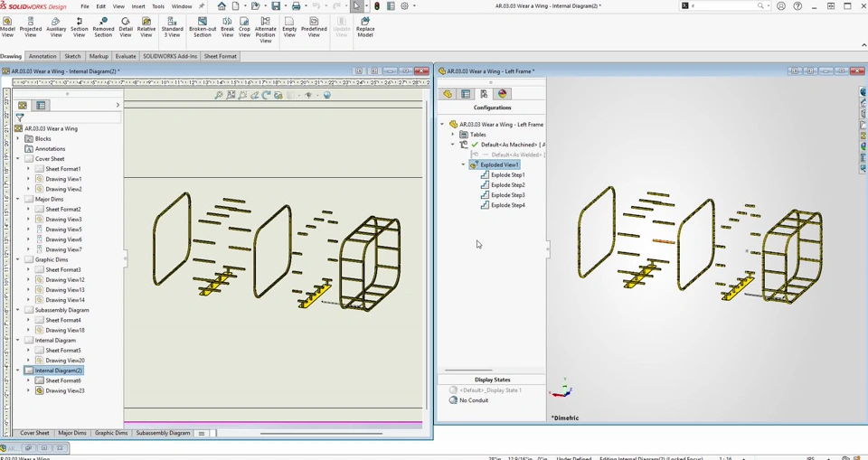Click the Rebuild traffic light icon
The width and height of the screenshot is (868, 460).
[376, 6]
